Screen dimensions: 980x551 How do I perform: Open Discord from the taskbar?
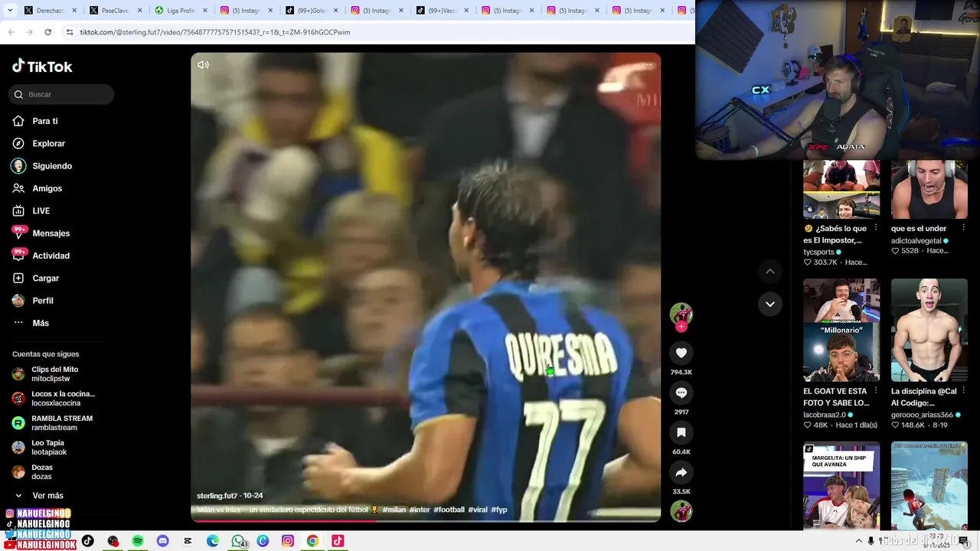click(x=162, y=541)
